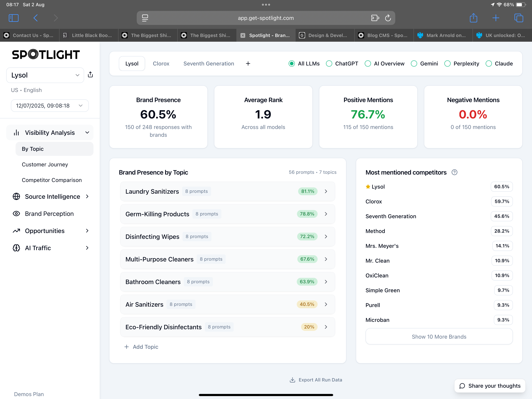532x399 pixels.
Task: Click the download icon beside Export All Run Data
Action: point(292,380)
